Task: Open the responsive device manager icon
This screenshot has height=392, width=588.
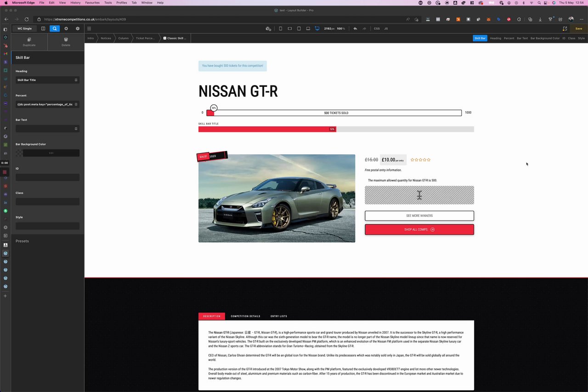Action: click(x=268, y=28)
